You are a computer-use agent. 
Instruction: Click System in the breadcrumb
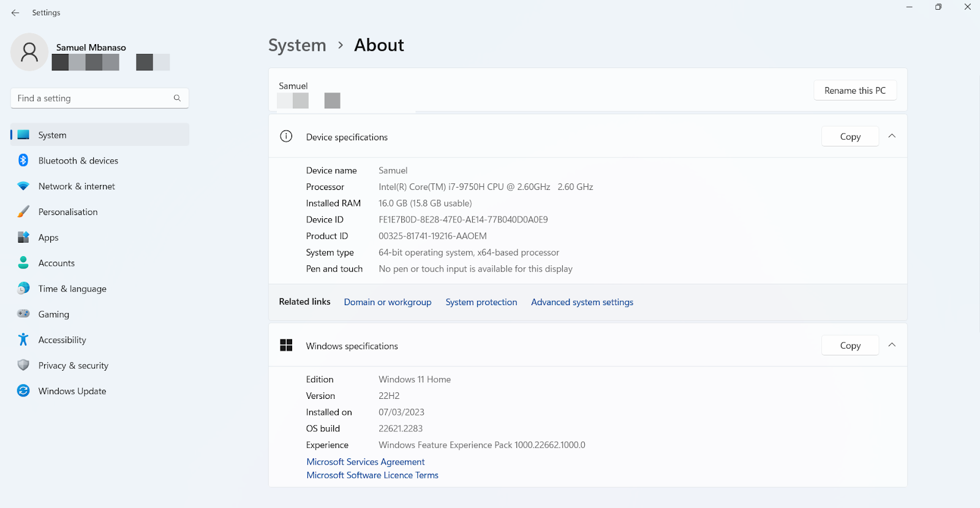(x=297, y=45)
